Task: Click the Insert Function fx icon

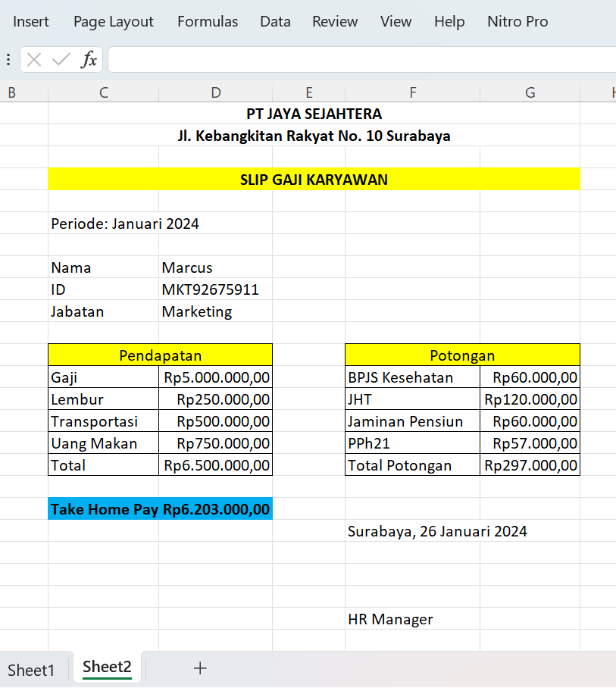Action: click(88, 60)
